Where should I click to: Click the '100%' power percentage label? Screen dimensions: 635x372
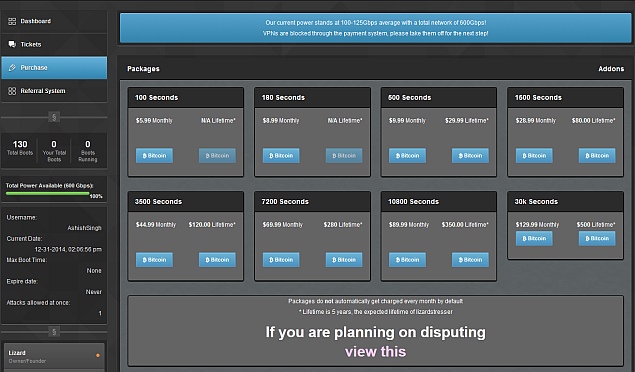point(96,196)
